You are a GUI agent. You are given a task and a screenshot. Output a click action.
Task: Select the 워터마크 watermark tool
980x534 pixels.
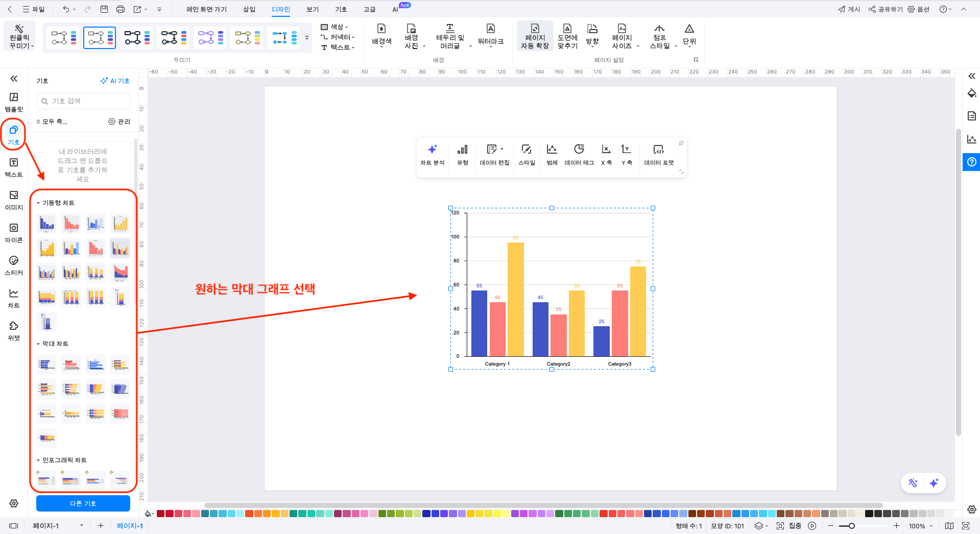(490, 35)
